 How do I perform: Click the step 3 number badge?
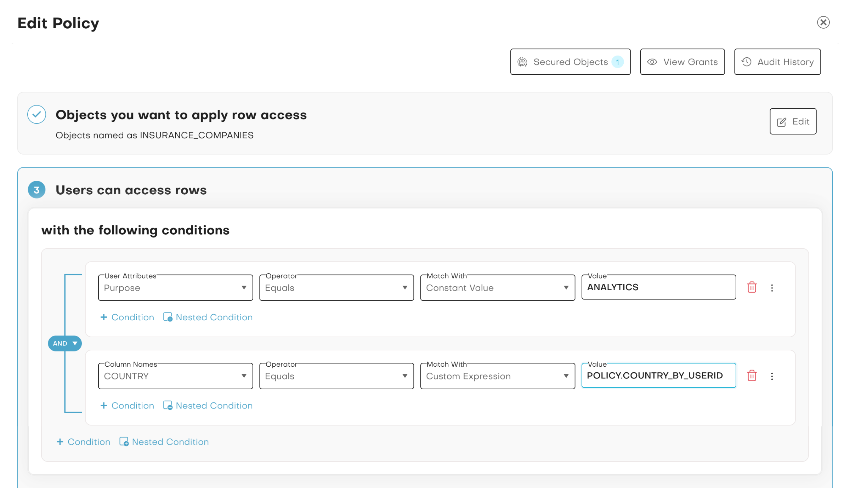36,190
